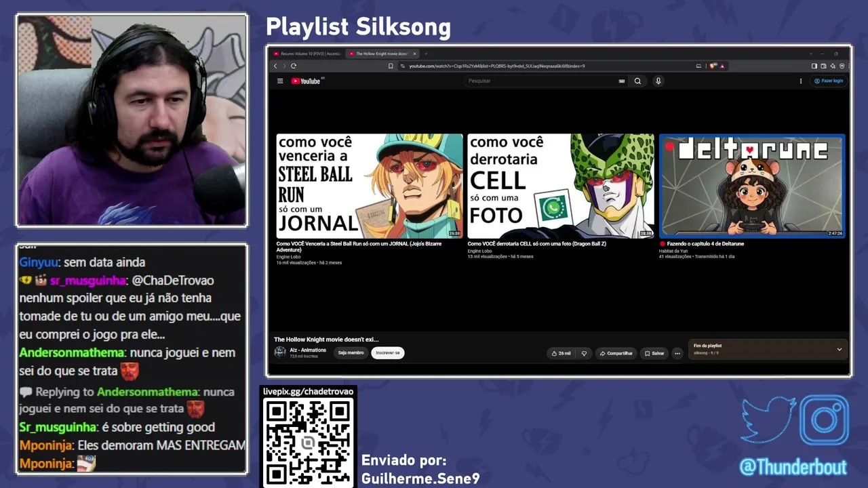Open Brave Leo AI assistant icon
Screen dimensions: 868x488
click(x=833, y=66)
